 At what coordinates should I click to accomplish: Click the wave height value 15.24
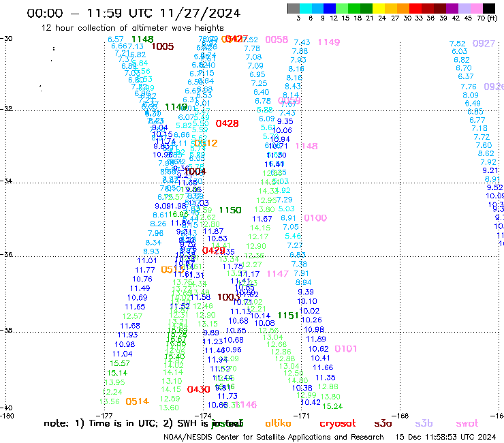pyautogui.click(x=332, y=407)
